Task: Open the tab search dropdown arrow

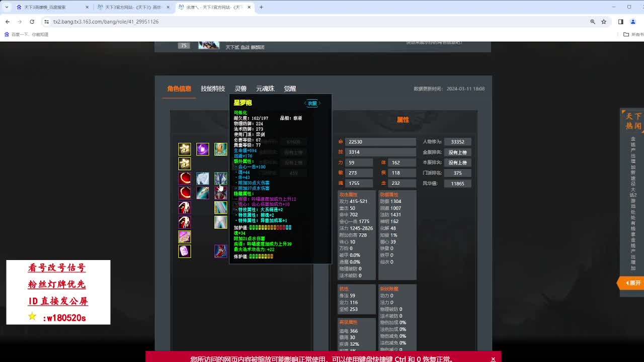Action: [7, 7]
